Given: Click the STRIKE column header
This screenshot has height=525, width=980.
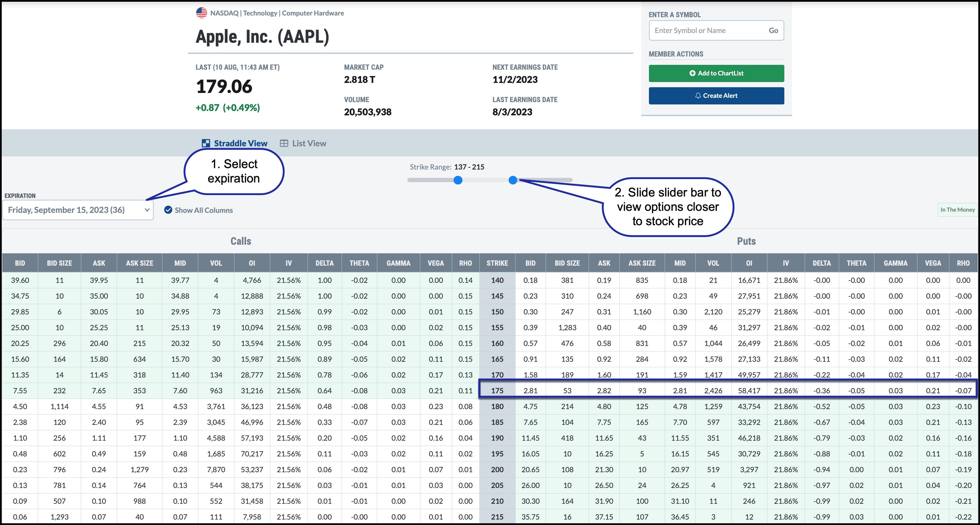Looking at the screenshot, I should coord(497,263).
